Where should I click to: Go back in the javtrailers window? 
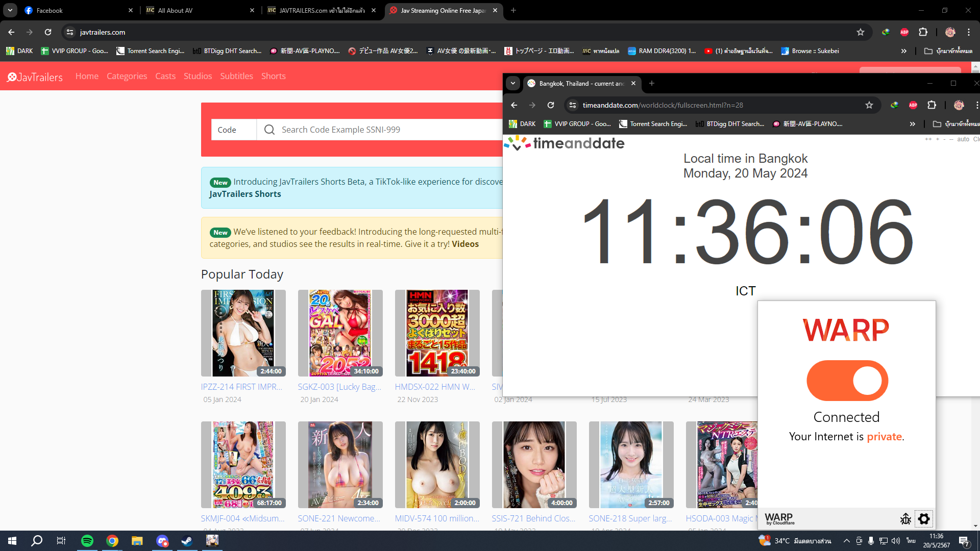pyautogui.click(x=11, y=32)
